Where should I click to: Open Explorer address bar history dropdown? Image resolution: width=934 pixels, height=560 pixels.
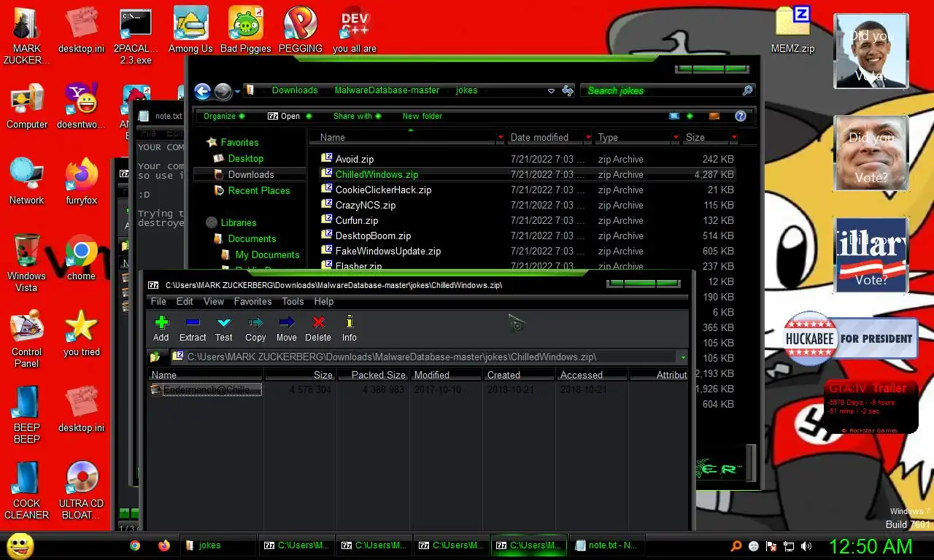coord(551,91)
